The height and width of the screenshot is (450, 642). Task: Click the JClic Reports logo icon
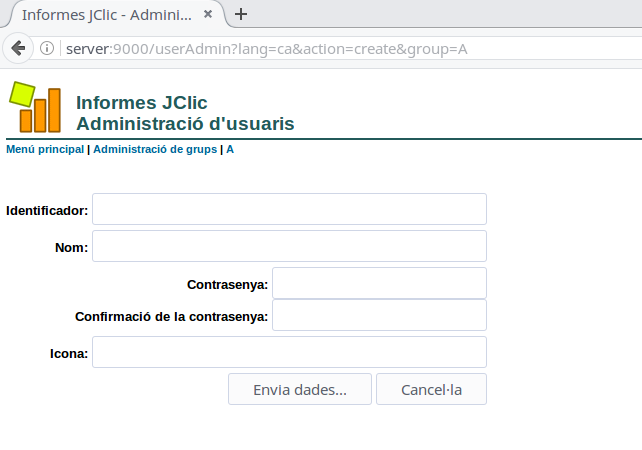[x=35, y=107]
